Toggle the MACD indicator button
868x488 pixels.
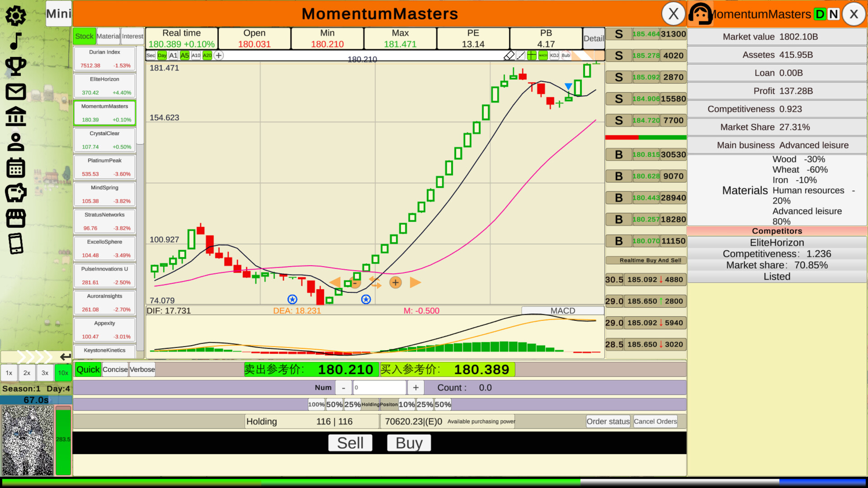[543, 56]
